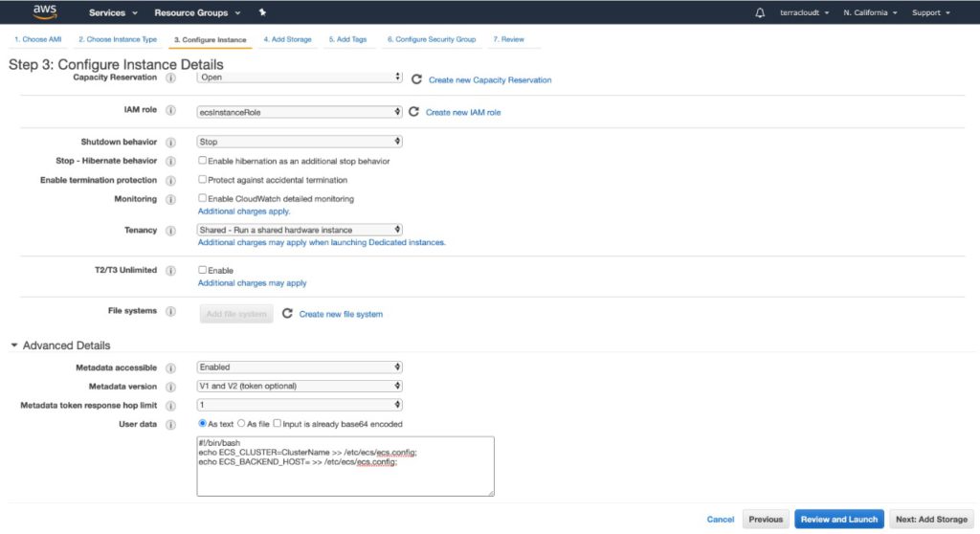The image size is (980, 534).
Task: Refresh the file systems list
Action: pyautogui.click(x=287, y=314)
